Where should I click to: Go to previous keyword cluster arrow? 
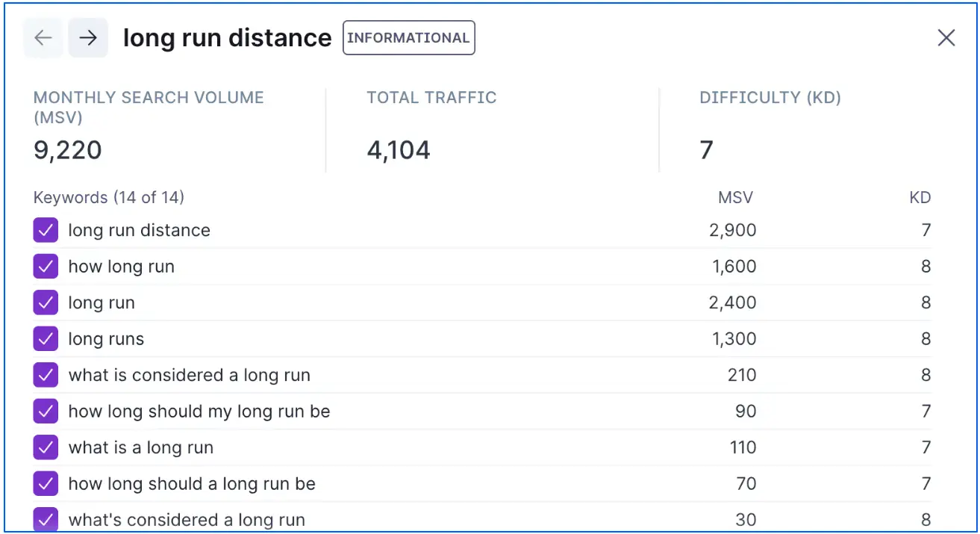coord(43,38)
